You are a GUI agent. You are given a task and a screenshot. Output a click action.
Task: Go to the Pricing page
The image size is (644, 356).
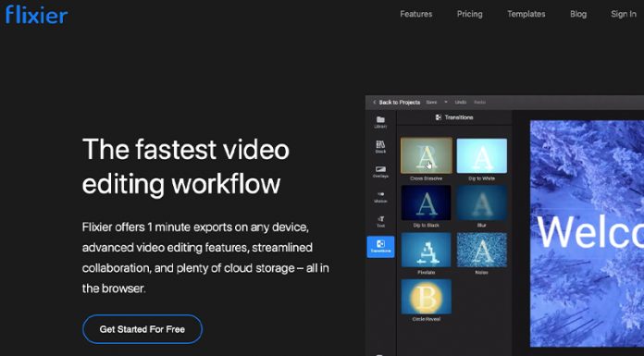click(469, 14)
